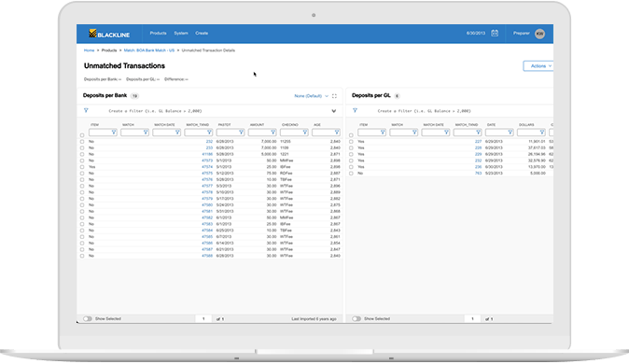The height and width of the screenshot is (364, 629).
Task: Open the Preparer role menu
Action: coord(522,34)
